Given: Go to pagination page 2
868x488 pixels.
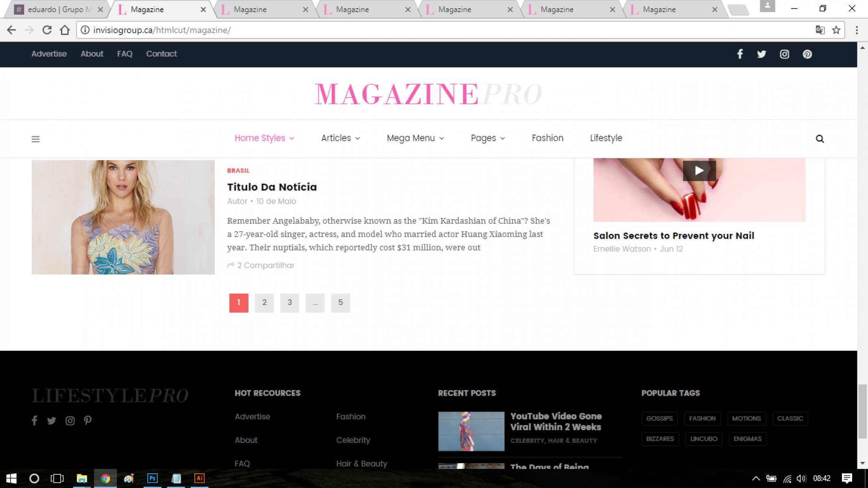Looking at the screenshot, I should pos(264,303).
